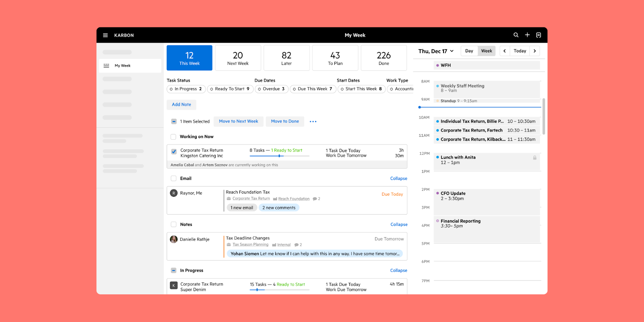Screen dimensions: 644x322
Task: Click the Raynor avatar R icon
Action: coord(174,193)
